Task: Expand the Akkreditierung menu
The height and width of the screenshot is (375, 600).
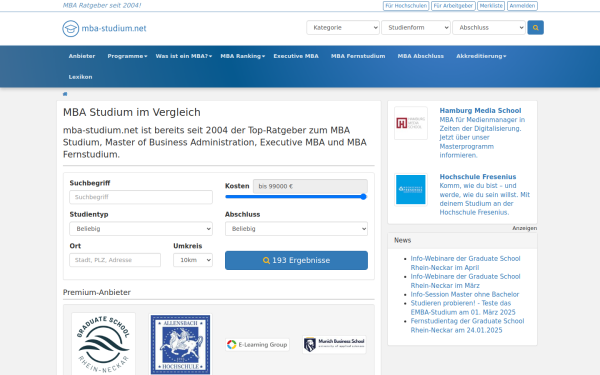Action: tap(481, 56)
